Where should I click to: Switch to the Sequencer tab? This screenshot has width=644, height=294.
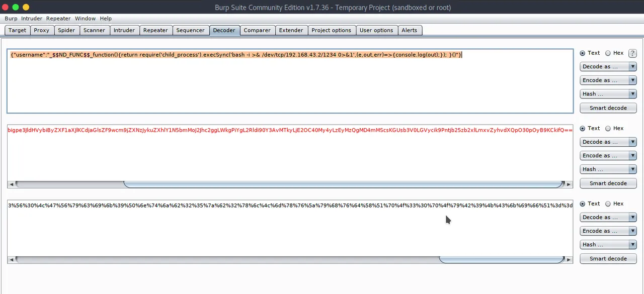[x=190, y=30]
